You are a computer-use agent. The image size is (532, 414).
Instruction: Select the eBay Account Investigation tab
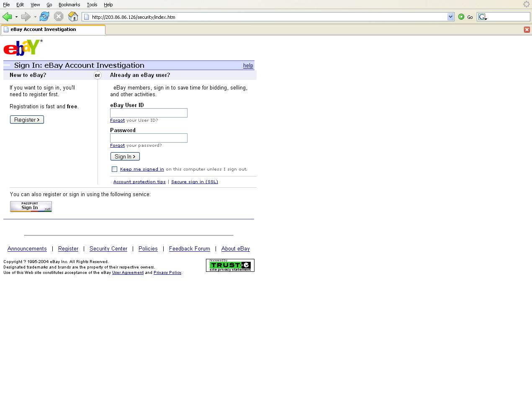click(x=53, y=30)
